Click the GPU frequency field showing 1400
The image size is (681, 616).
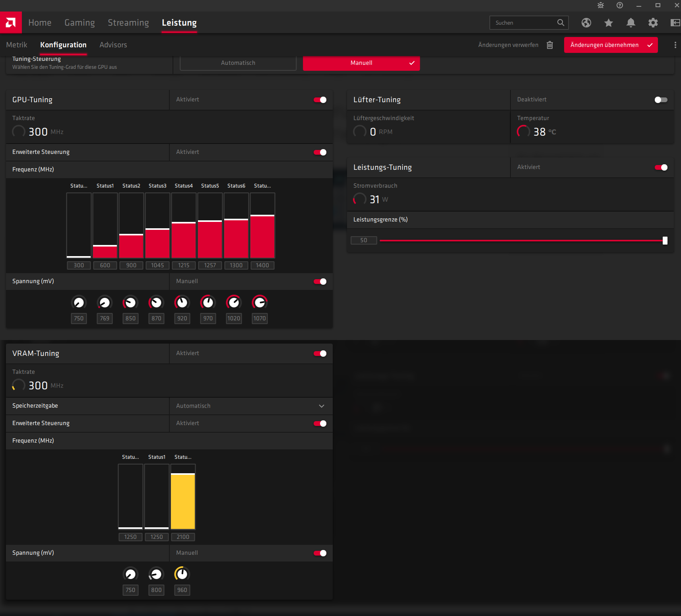coord(262,265)
